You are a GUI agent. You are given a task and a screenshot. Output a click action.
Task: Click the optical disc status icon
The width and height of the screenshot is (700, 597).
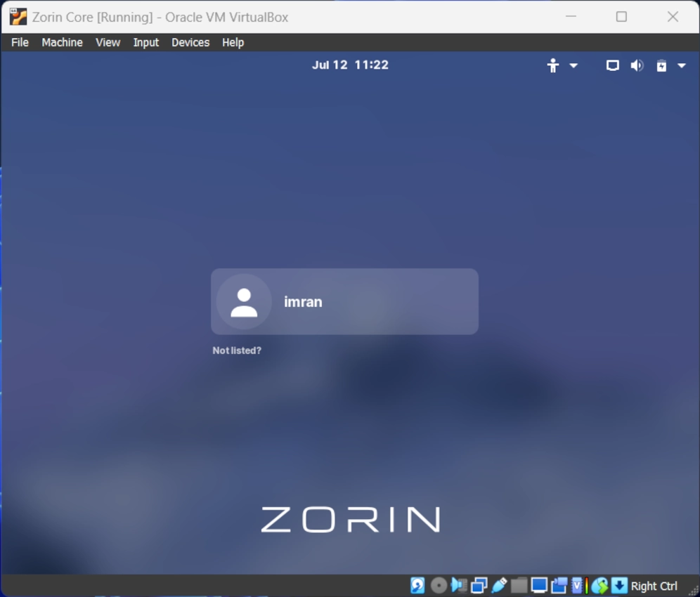[439, 585]
